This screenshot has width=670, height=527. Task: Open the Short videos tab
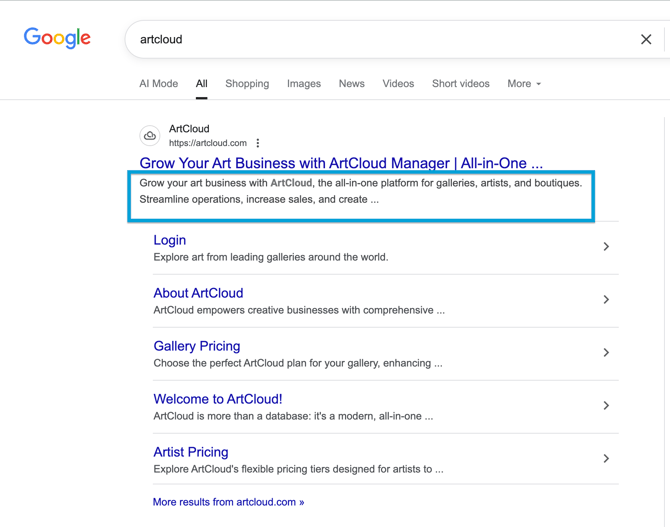[460, 84]
